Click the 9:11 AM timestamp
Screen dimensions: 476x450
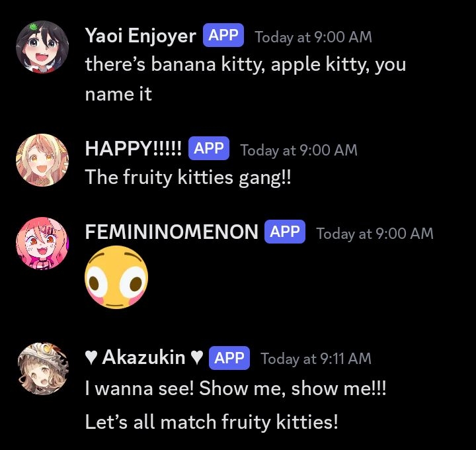coord(316,359)
